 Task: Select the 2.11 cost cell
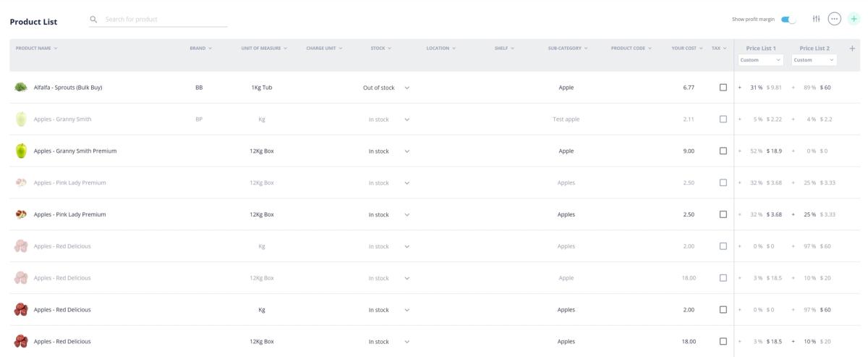[x=689, y=119]
